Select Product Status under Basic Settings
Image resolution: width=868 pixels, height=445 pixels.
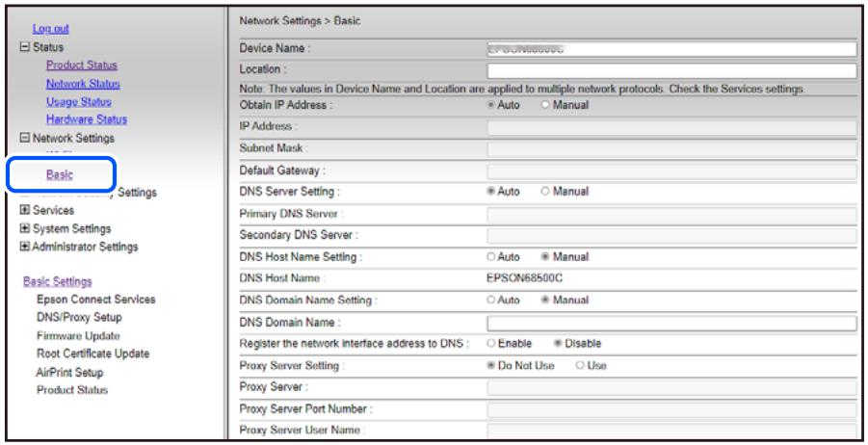pyautogui.click(x=72, y=390)
